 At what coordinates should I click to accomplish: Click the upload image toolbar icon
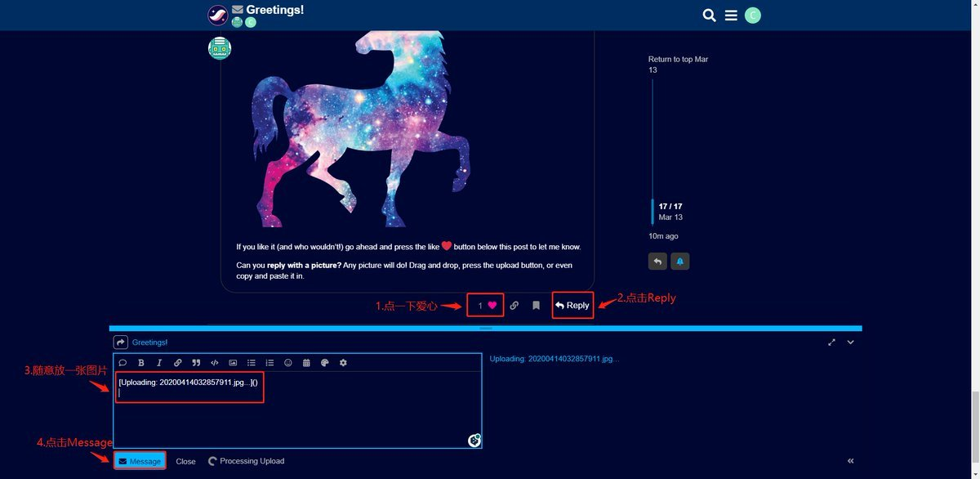point(233,363)
